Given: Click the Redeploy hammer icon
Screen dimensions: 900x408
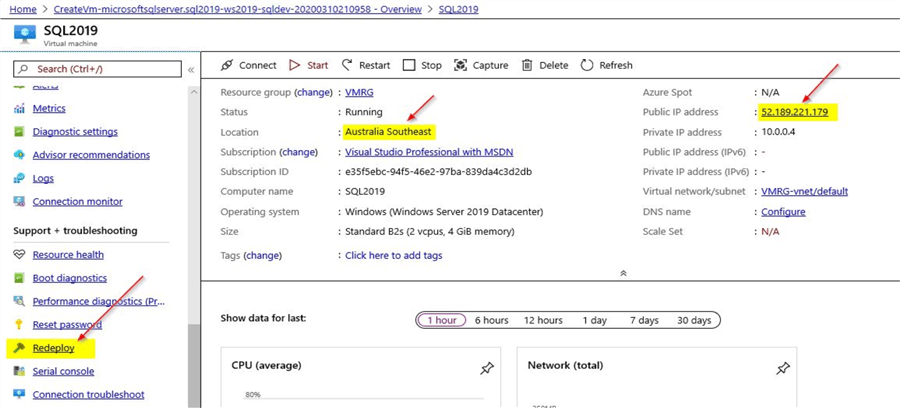Looking at the screenshot, I should [20, 348].
